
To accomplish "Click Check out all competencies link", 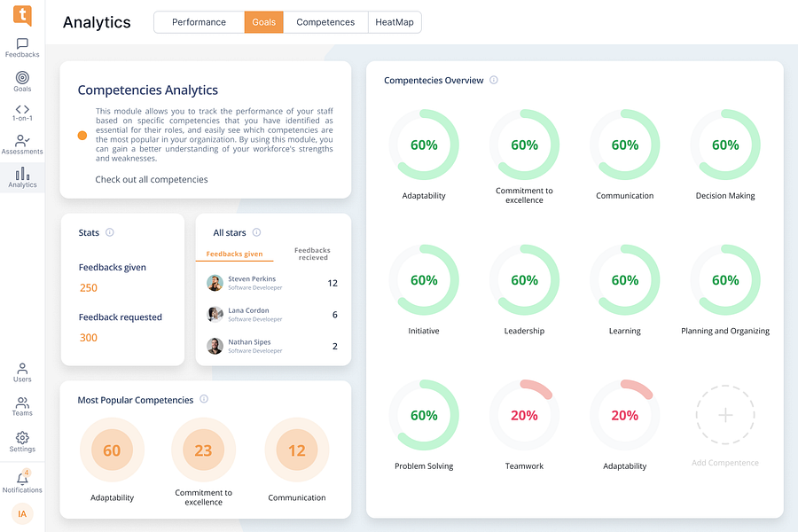I will 151,179.
